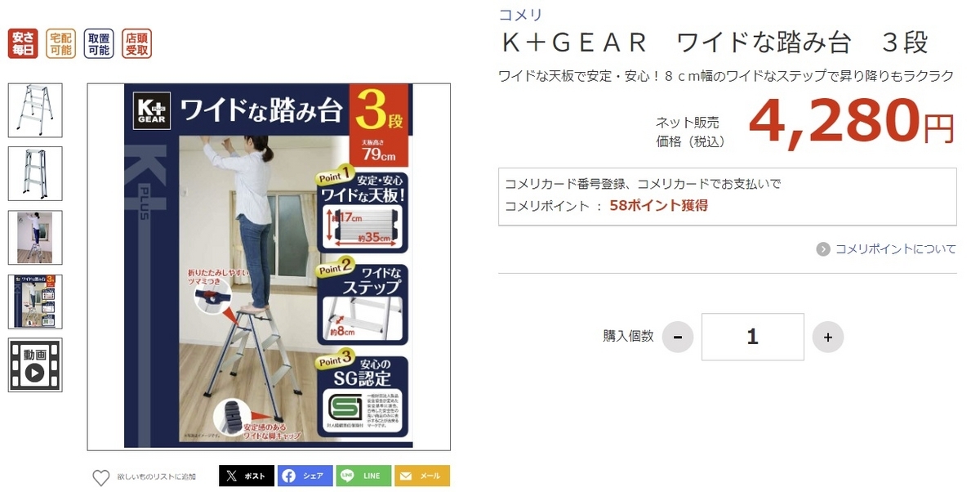Click the 宅配可能 delivery badge
The height and width of the screenshot is (492, 980).
pyautogui.click(x=60, y=43)
